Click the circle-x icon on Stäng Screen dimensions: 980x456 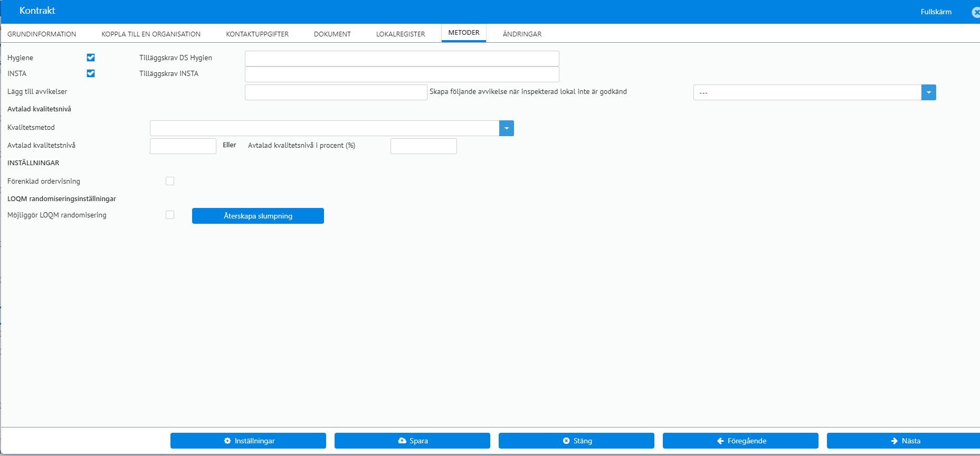pos(566,441)
